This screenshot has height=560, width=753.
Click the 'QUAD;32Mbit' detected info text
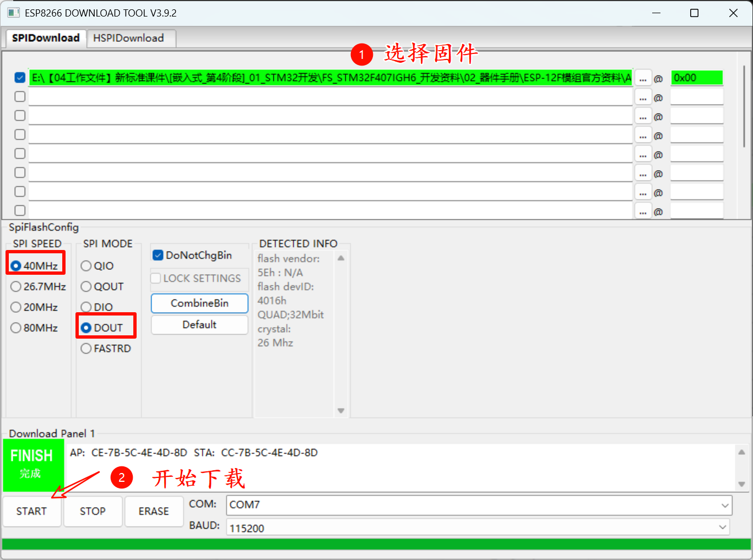pos(290,315)
